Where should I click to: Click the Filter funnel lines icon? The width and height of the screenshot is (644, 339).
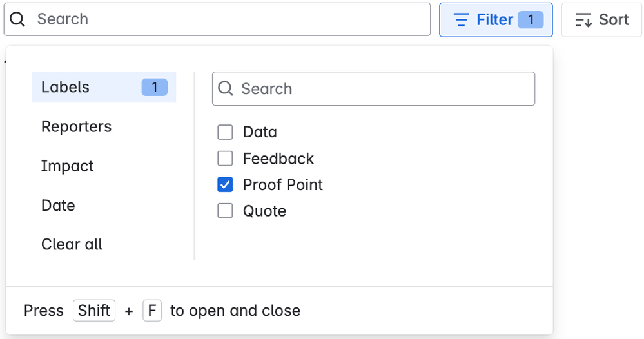pos(462,20)
